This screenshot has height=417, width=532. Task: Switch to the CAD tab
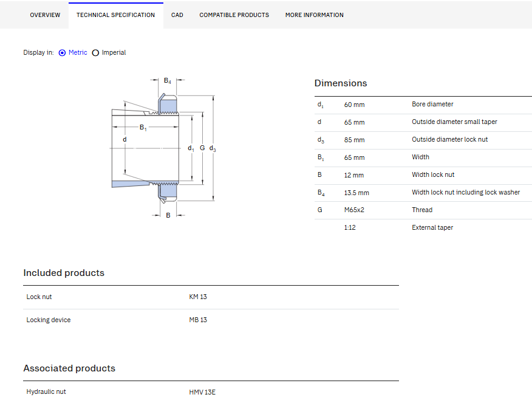177,15
